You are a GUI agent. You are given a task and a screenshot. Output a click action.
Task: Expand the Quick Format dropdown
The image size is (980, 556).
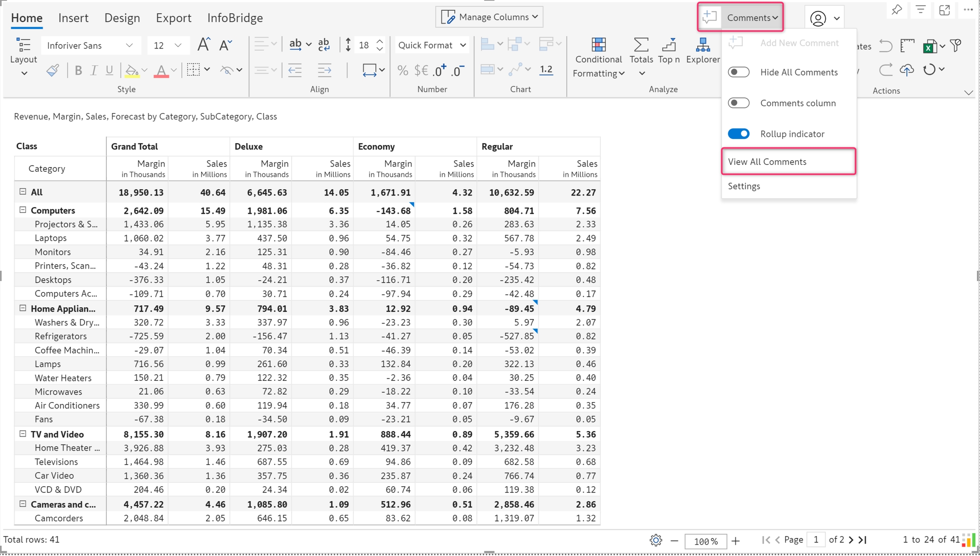pos(432,45)
